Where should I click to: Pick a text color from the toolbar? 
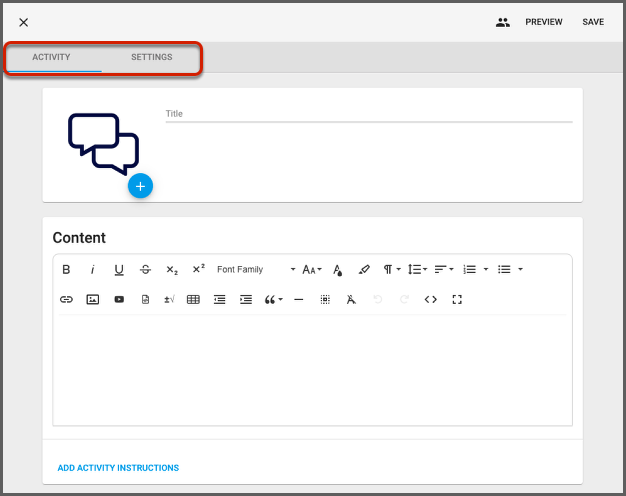pyautogui.click(x=338, y=269)
